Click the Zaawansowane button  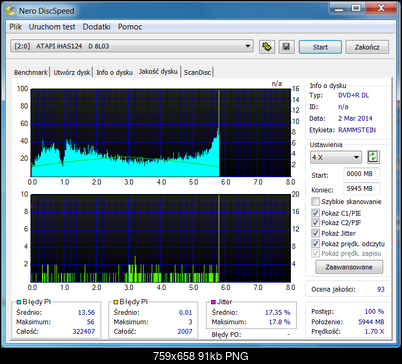click(349, 267)
